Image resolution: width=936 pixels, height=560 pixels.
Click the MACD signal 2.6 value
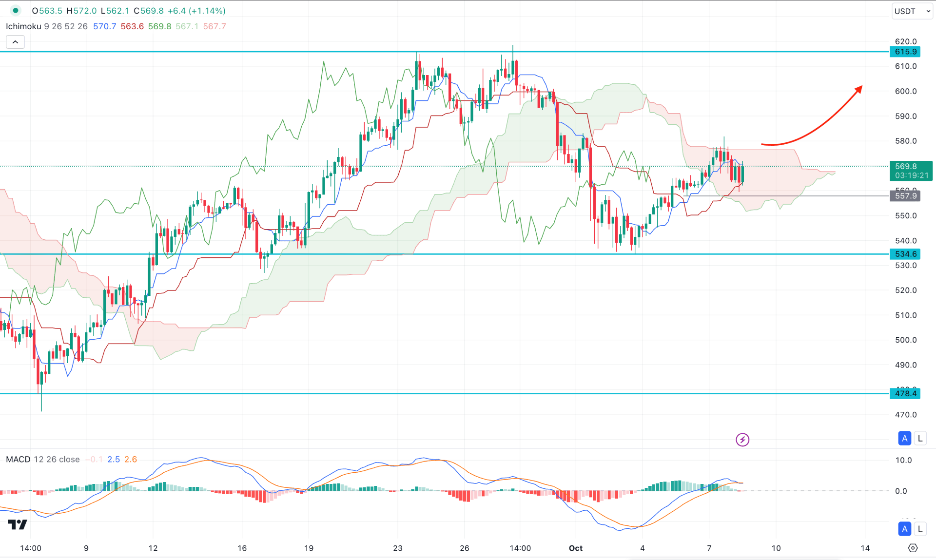tap(131, 459)
